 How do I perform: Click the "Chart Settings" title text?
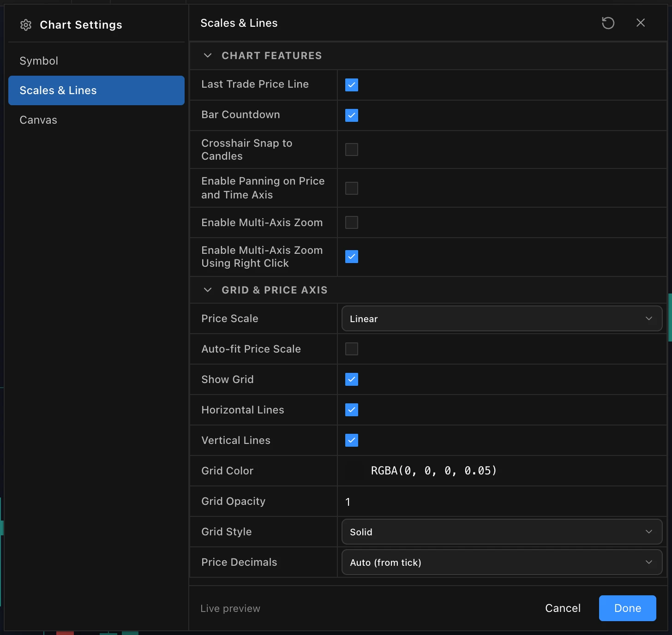point(81,25)
